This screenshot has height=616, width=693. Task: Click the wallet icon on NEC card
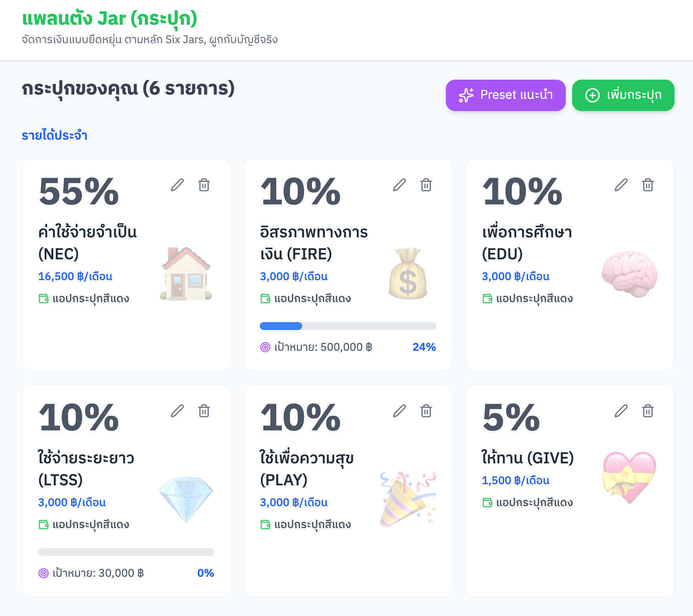tap(43, 298)
